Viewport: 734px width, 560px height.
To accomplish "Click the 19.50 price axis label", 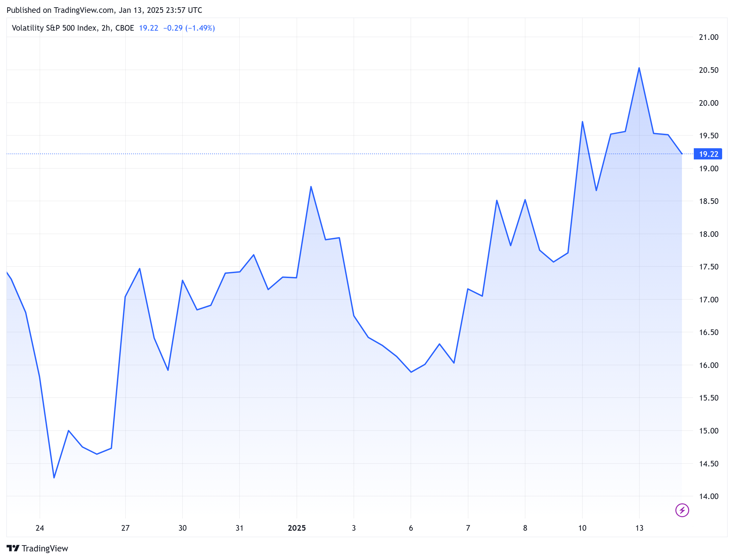I will click(x=709, y=136).
